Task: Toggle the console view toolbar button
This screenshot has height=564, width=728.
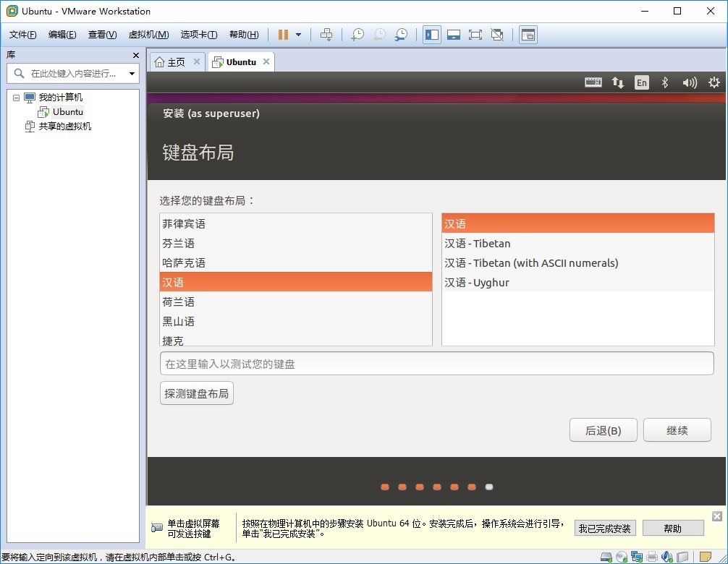Action: coord(528,35)
